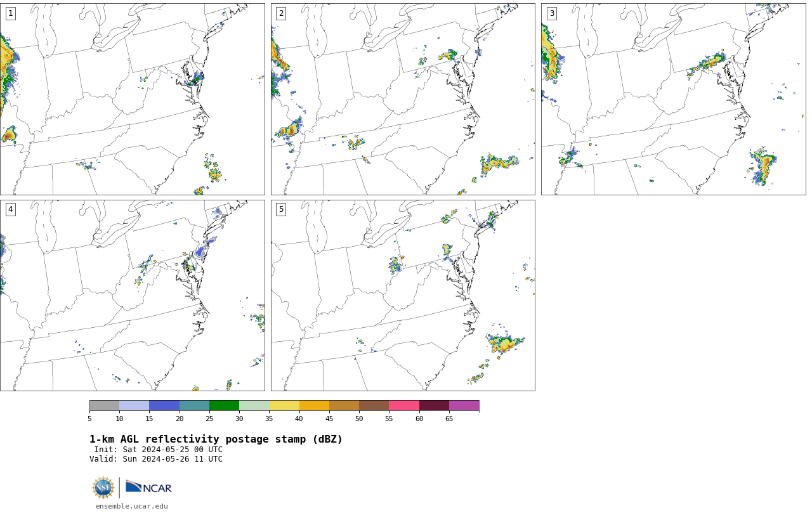Click the panel number label '3'
The image size is (812, 513).
[x=551, y=13]
